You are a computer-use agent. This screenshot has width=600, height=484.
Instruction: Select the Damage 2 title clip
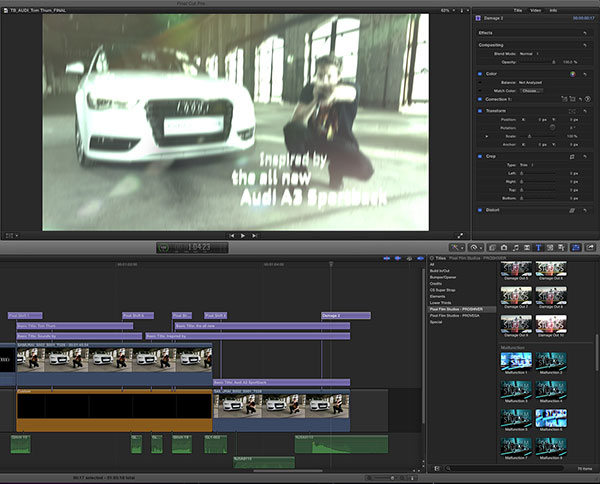pyautogui.click(x=346, y=316)
